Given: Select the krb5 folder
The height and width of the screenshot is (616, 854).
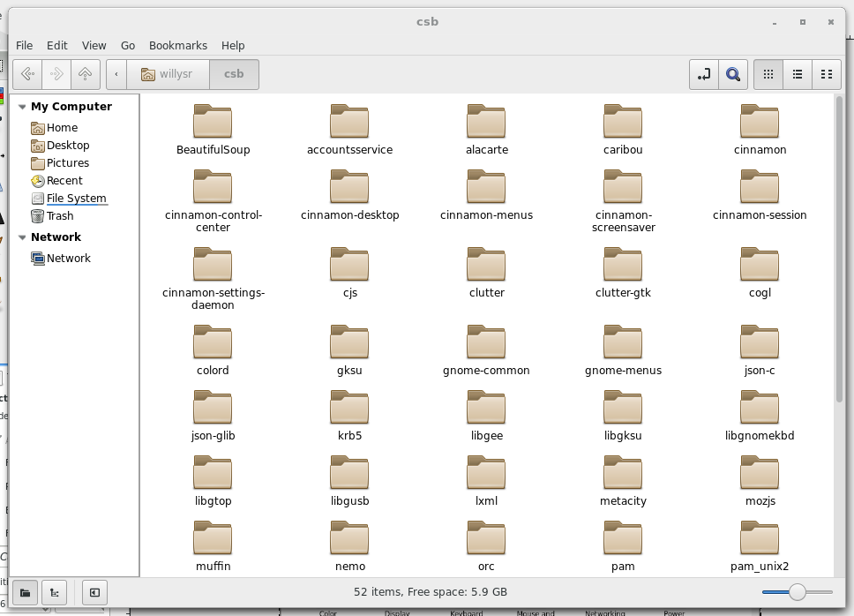Looking at the screenshot, I should [349, 417].
